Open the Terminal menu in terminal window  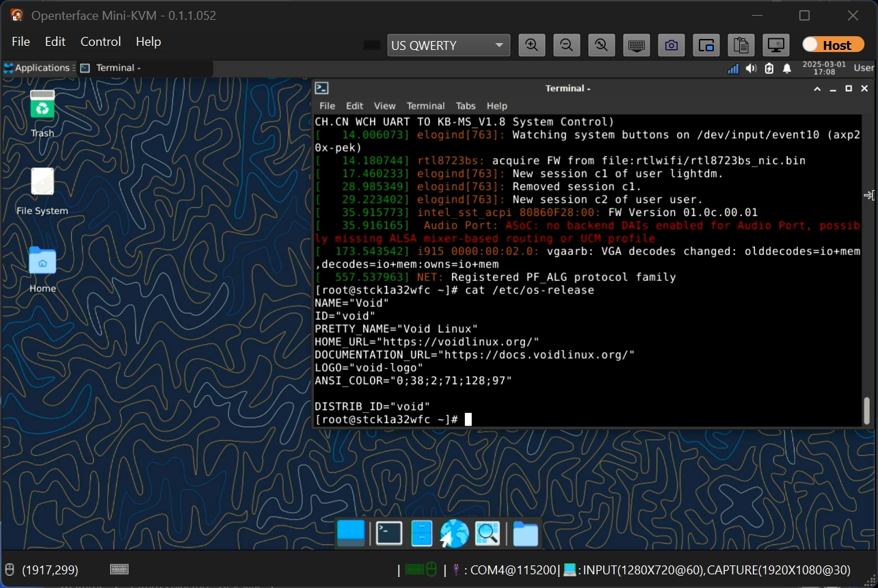(426, 106)
